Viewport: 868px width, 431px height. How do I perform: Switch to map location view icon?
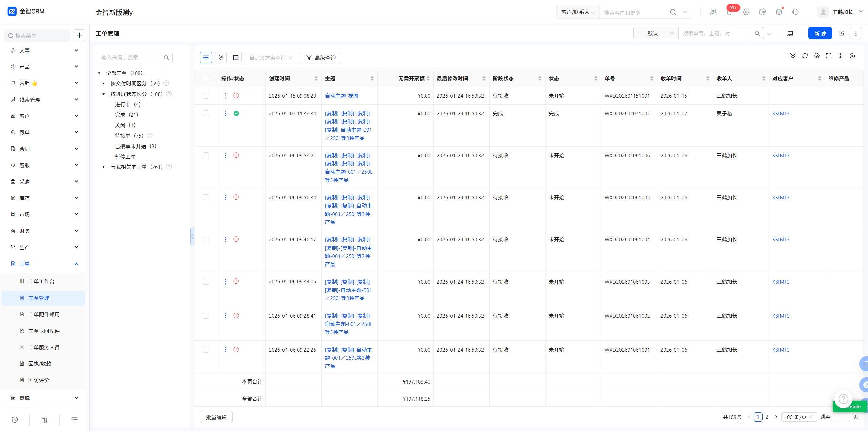[221, 58]
